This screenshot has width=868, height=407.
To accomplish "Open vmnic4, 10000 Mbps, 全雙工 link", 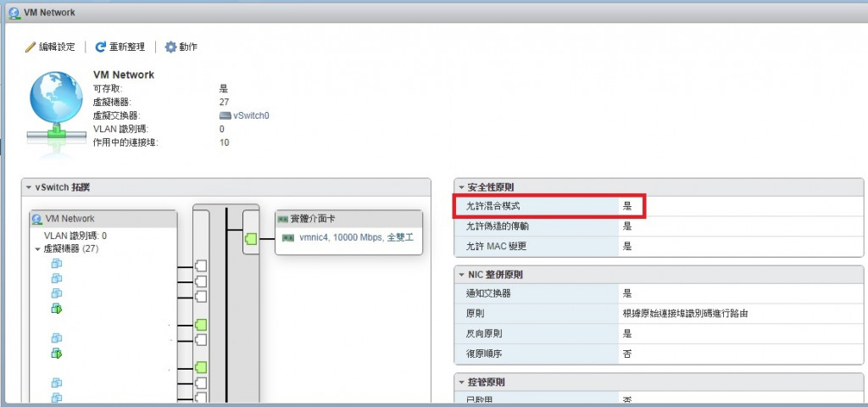I will tap(357, 237).
